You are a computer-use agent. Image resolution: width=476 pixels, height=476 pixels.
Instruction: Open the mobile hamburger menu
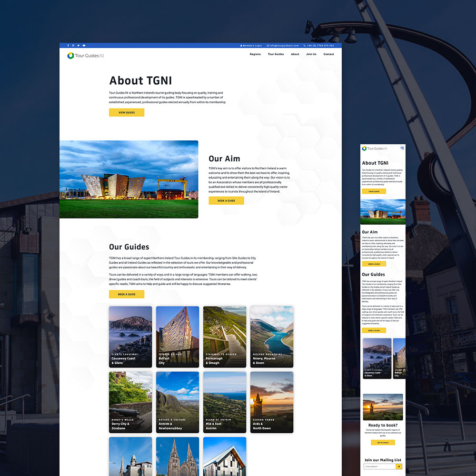point(402,148)
